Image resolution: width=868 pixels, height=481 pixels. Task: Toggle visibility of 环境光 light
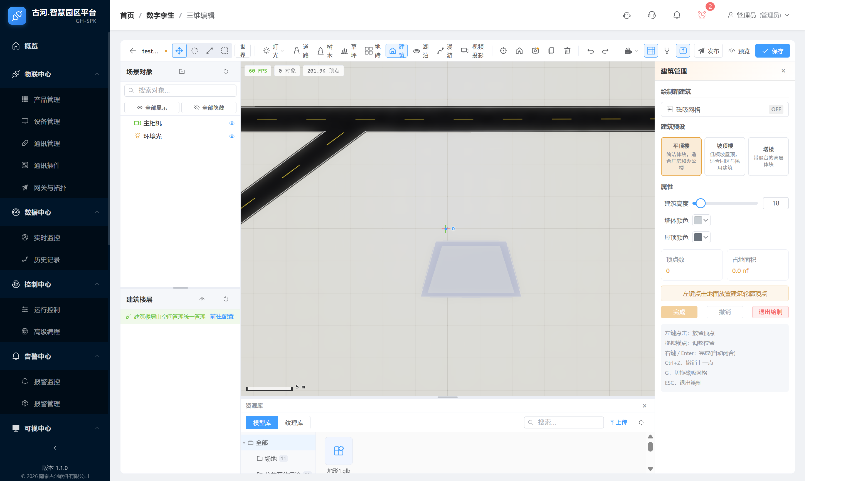pyautogui.click(x=232, y=137)
